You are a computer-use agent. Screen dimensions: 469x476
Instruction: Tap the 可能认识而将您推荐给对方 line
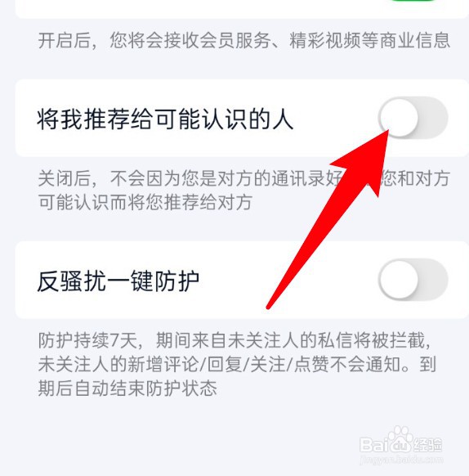[x=145, y=202]
